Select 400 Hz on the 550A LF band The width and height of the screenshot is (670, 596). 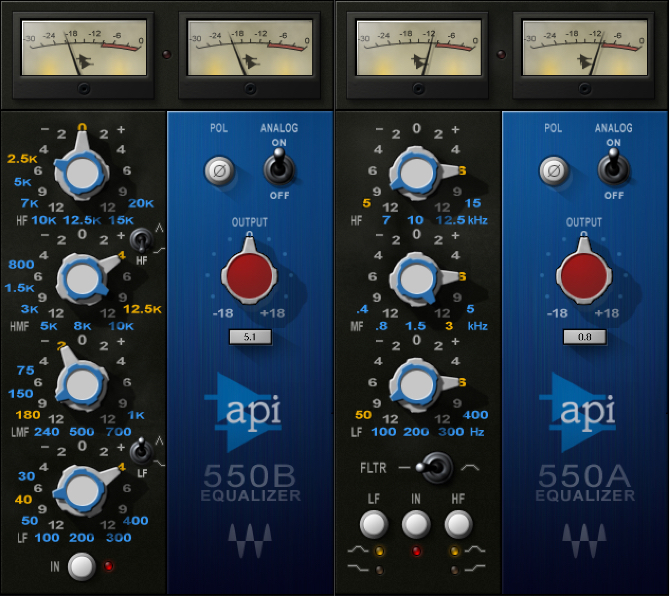pyautogui.click(x=475, y=415)
